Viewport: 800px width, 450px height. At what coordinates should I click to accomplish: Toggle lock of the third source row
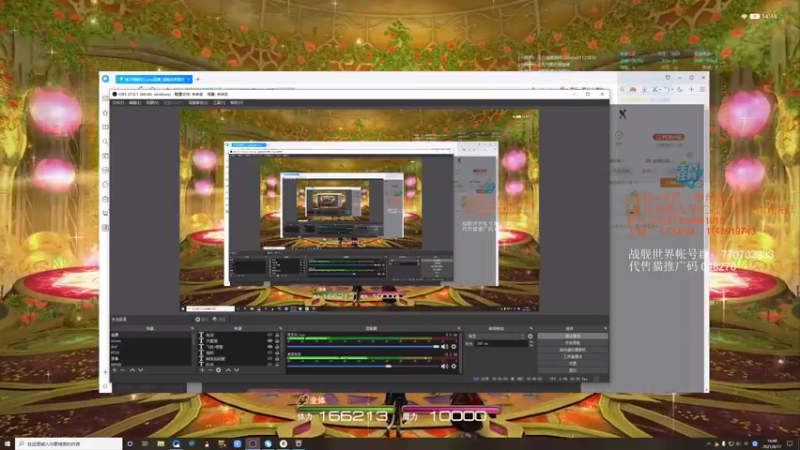pos(277,346)
